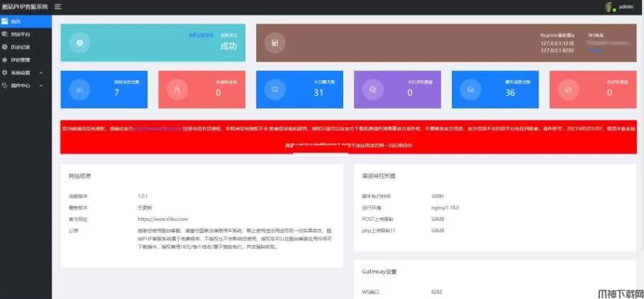Viewport: 644px width, 299px height.
Task: Open the 对话平台 menu item
Action: pos(26,34)
